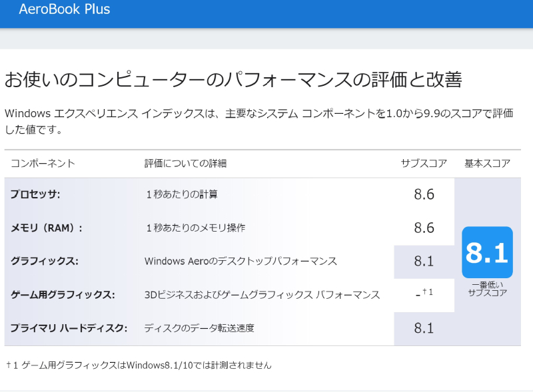Click the blue 8.1 base score badge

click(487, 252)
